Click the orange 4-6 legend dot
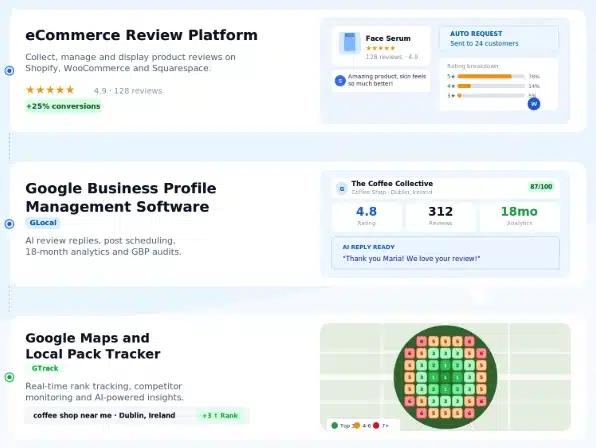This screenshot has height=448, width=596. tap(357, 426)
